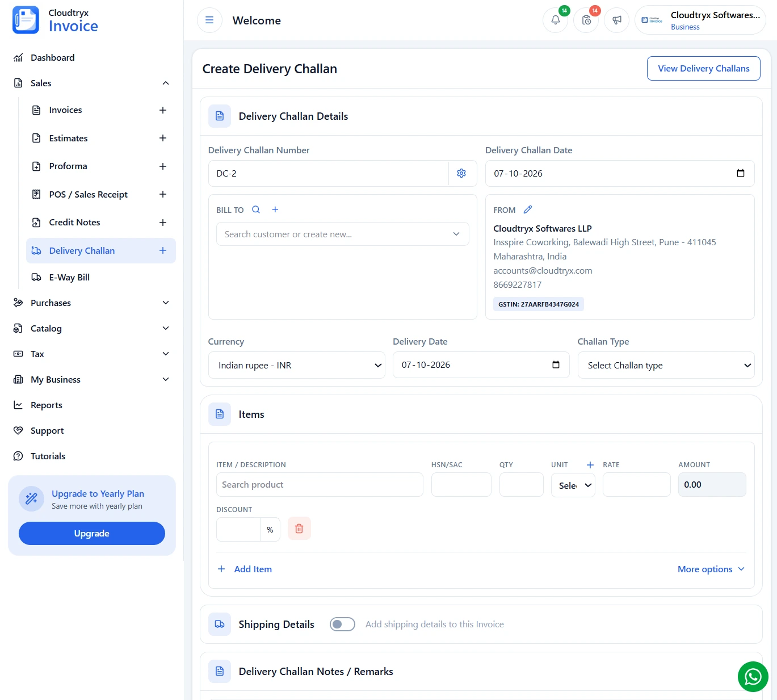777x700 pixels.
Task: Click the Rate input field
Action: tap(636, 484)
